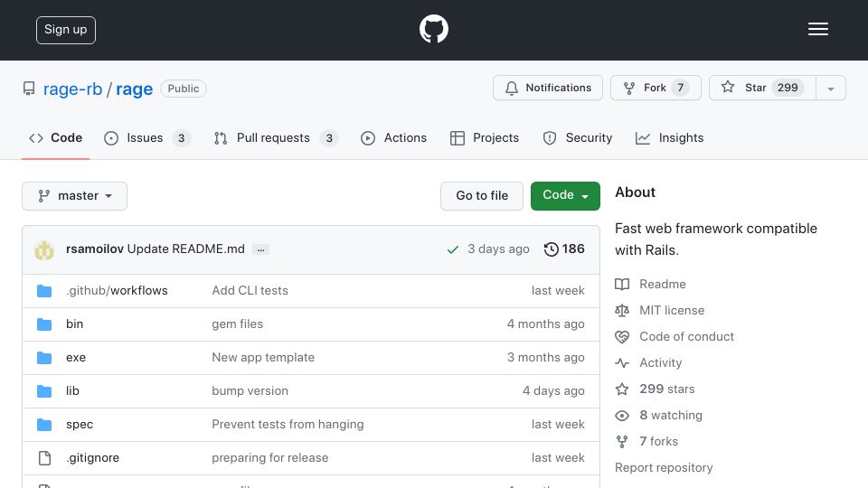Open the Actions tab

[393, 137]
